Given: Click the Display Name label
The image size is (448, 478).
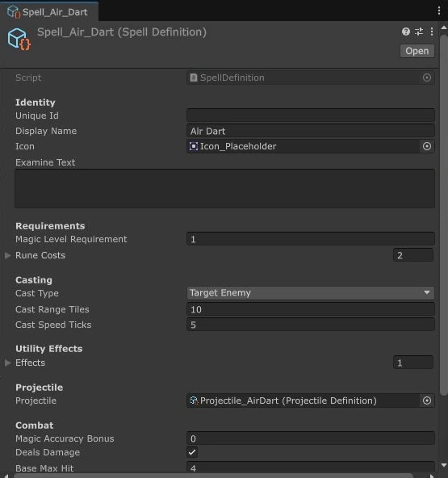Looking at the screenshot, I should (46, 131).
